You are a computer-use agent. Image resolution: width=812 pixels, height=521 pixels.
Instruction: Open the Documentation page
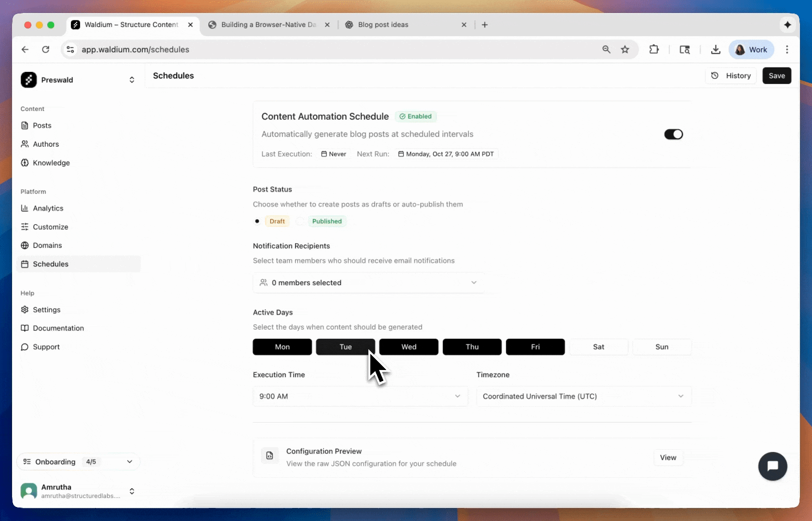[x=57, y=328]
